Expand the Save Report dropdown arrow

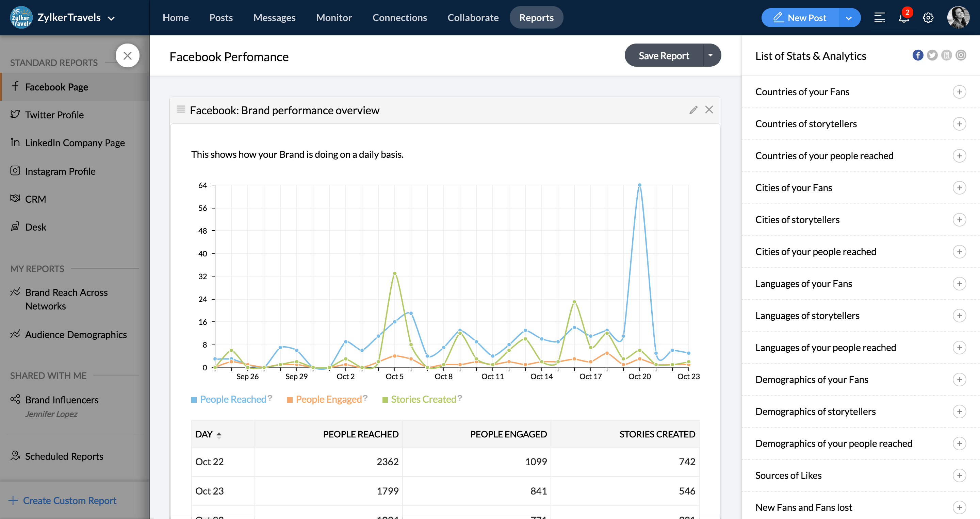[710, 55]
